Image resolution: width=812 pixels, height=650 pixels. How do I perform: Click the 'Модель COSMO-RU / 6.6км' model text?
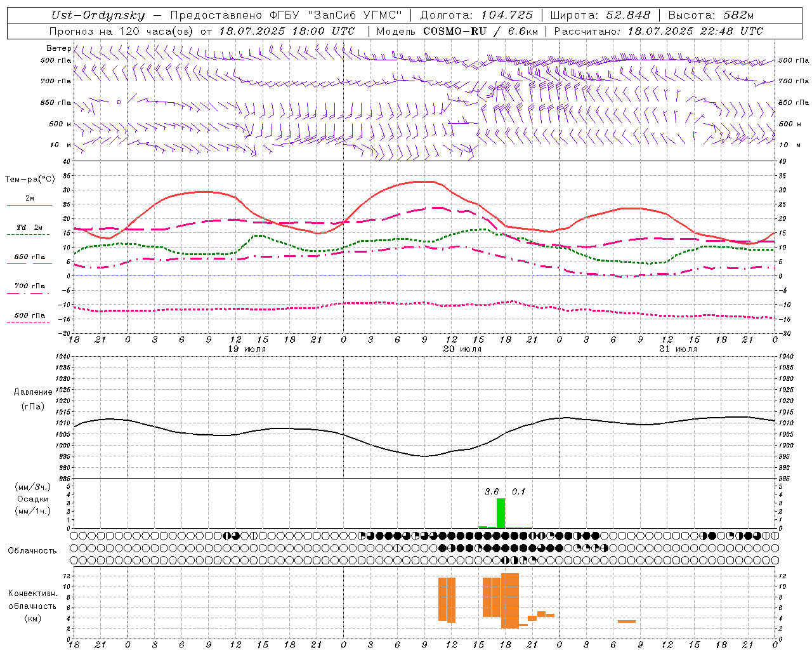(x=457, y=31)
